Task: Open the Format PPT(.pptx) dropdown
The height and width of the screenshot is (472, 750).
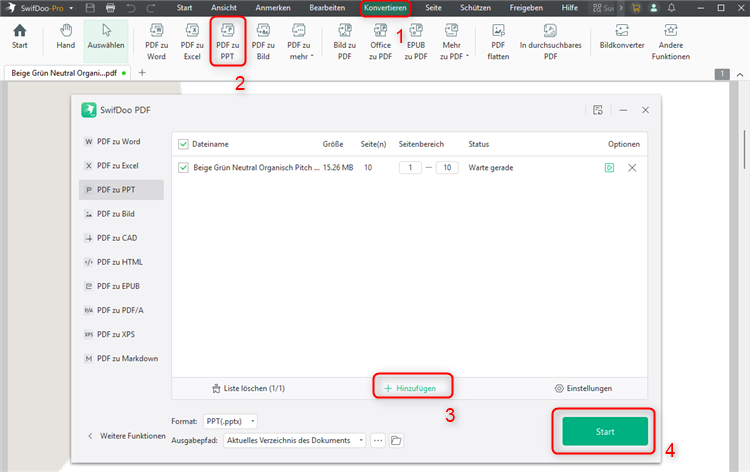Action: click(230, 421)
